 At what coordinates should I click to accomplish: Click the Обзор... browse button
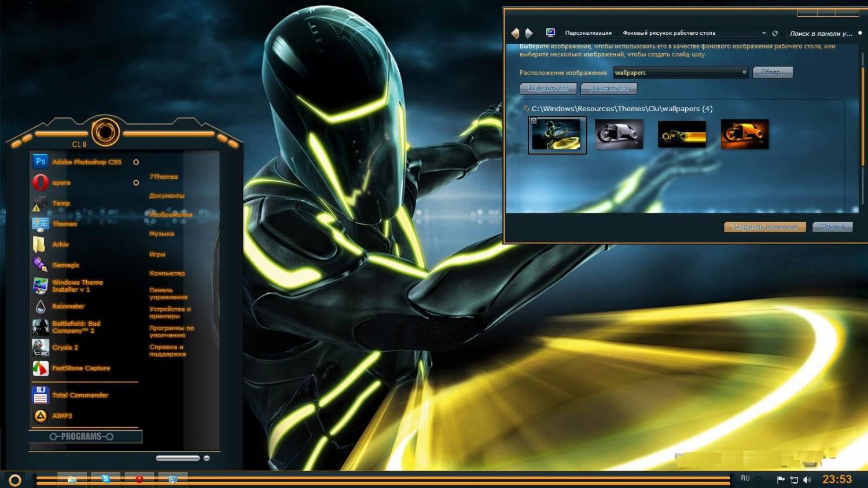click(773, 72)
